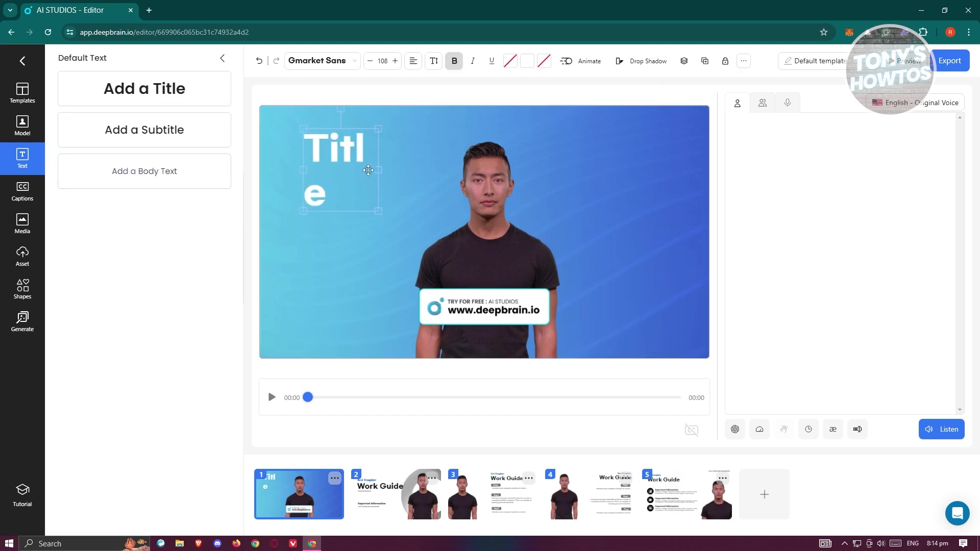Open the Templates sidebar panel
The width and height of the screenshot is (980, 551).
[x=22, y=93]
